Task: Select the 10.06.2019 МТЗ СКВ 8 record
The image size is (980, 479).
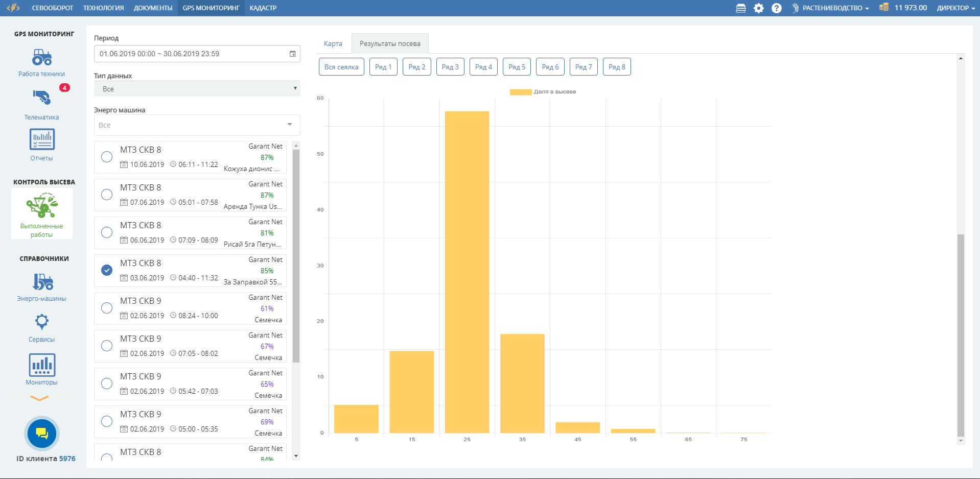Action: click(x=107, y=157)
